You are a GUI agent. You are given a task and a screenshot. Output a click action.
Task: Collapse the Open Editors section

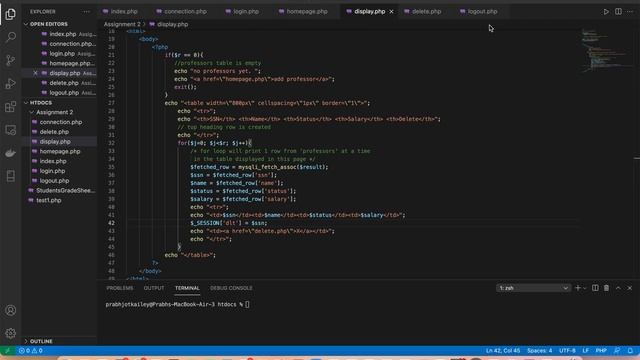pos(27,24)
